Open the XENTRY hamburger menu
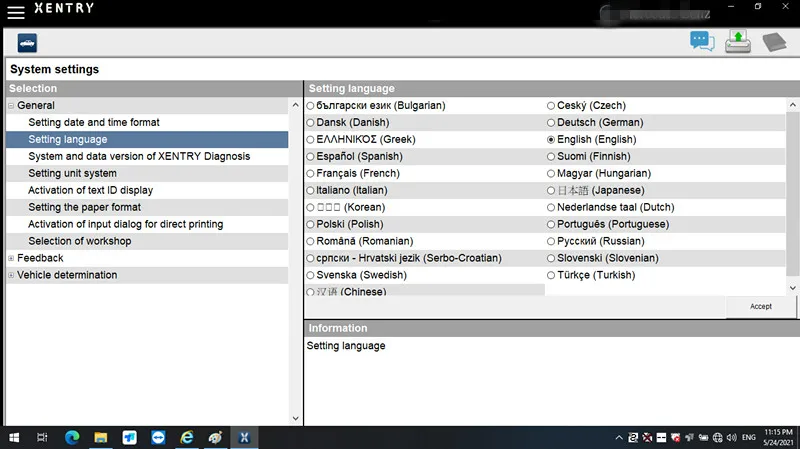 tap(16, 12)
